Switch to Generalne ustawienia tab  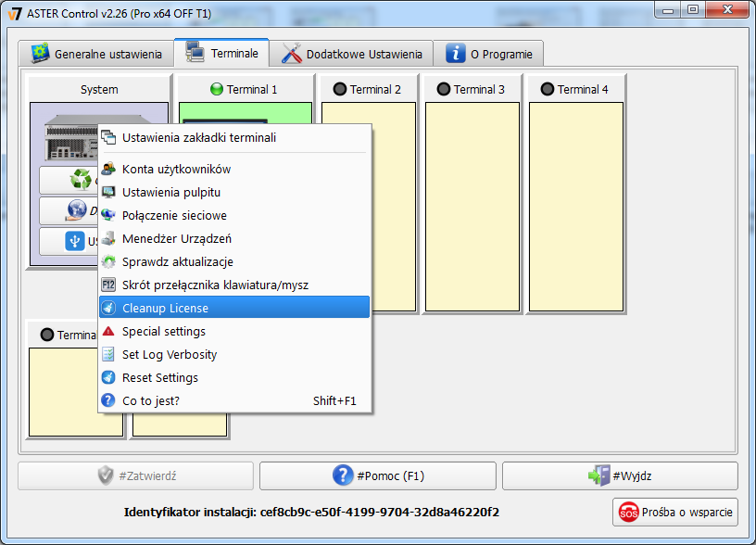[96, 54]
